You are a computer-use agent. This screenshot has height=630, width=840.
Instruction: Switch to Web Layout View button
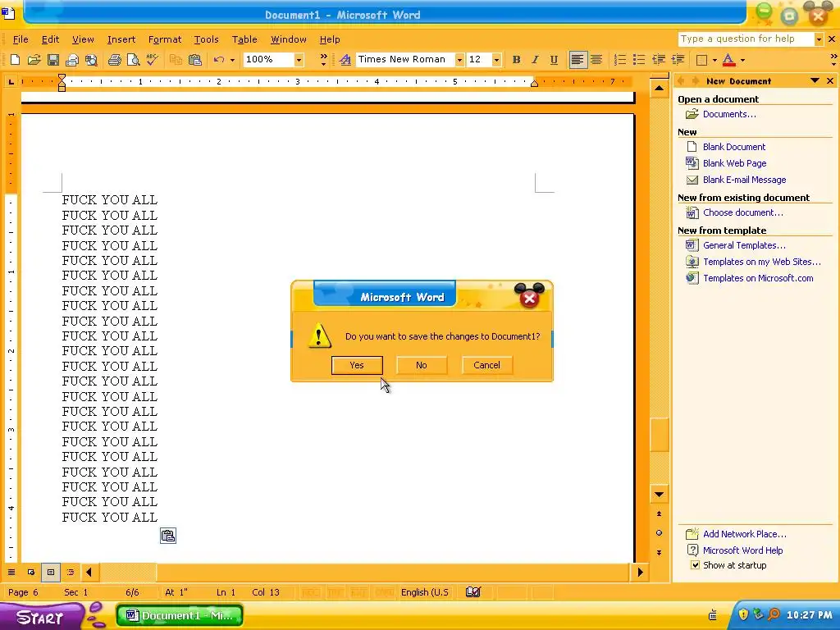[x=31, y=572]
